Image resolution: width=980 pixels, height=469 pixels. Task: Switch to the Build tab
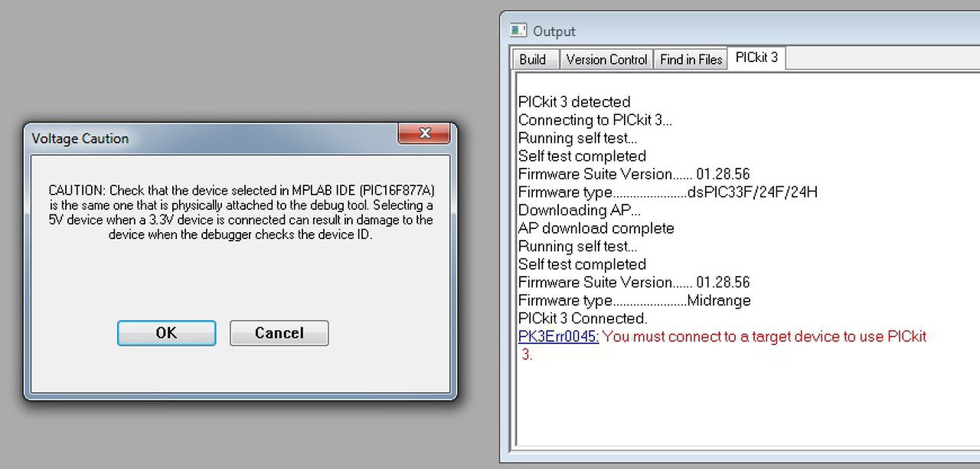pyautogui.click(x=533, y=60)
